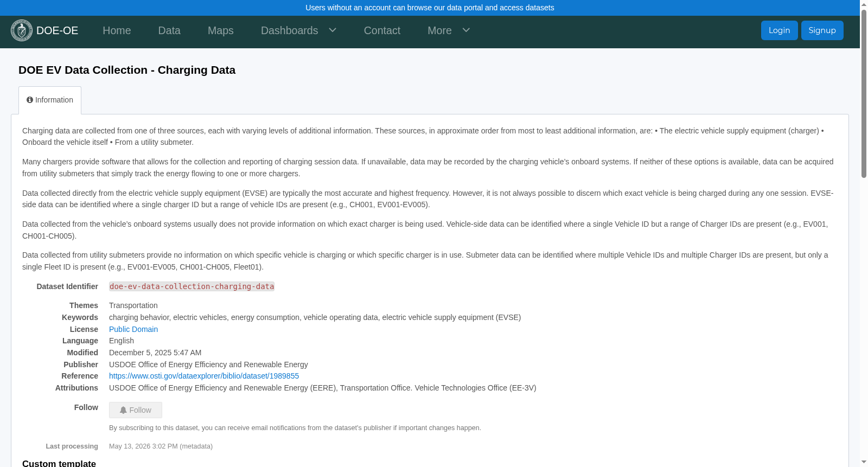Click the DOE seal logo icon
The width and height of the screenshot is (868, 467).
point(22,30)
